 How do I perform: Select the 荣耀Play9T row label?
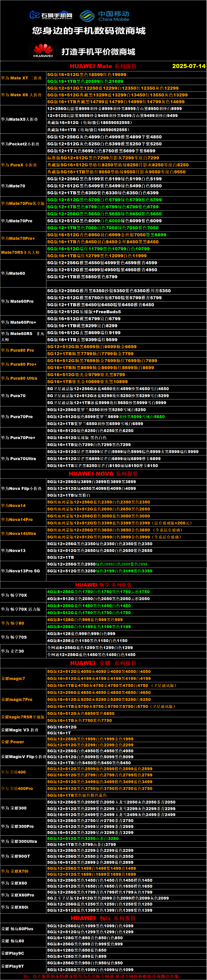click(x=13, y=966)
